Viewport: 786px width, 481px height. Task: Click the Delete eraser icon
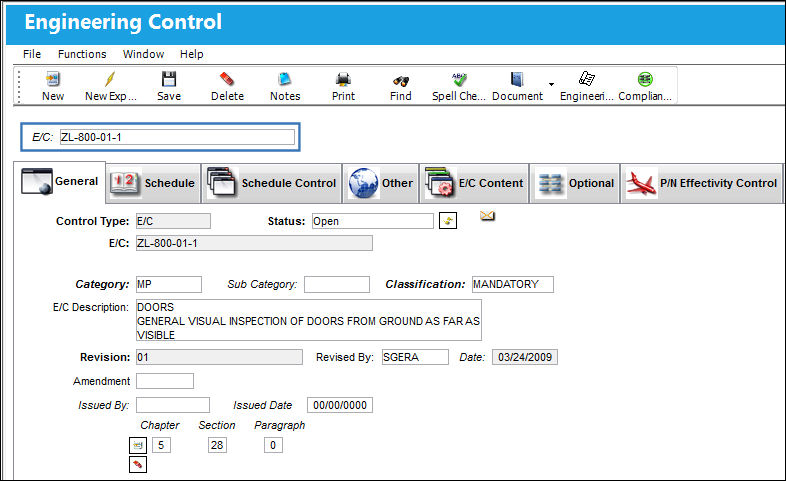click(227, 79)
